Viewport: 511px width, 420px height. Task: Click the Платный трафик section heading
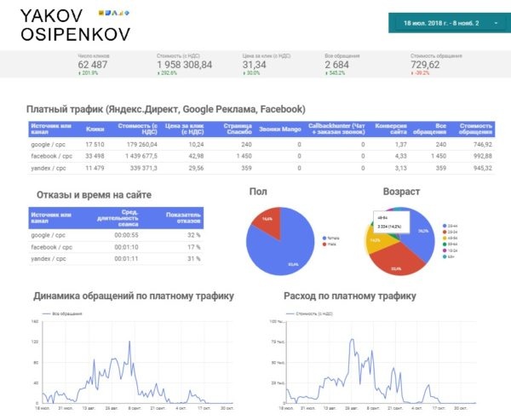pos(166,109)
